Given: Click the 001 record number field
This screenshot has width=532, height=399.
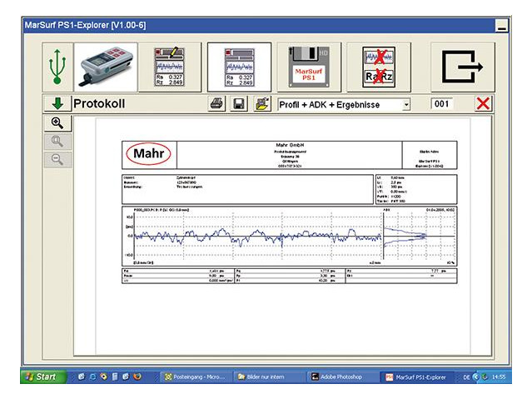Looking at the screenshot, I should (x=442, y=104).
